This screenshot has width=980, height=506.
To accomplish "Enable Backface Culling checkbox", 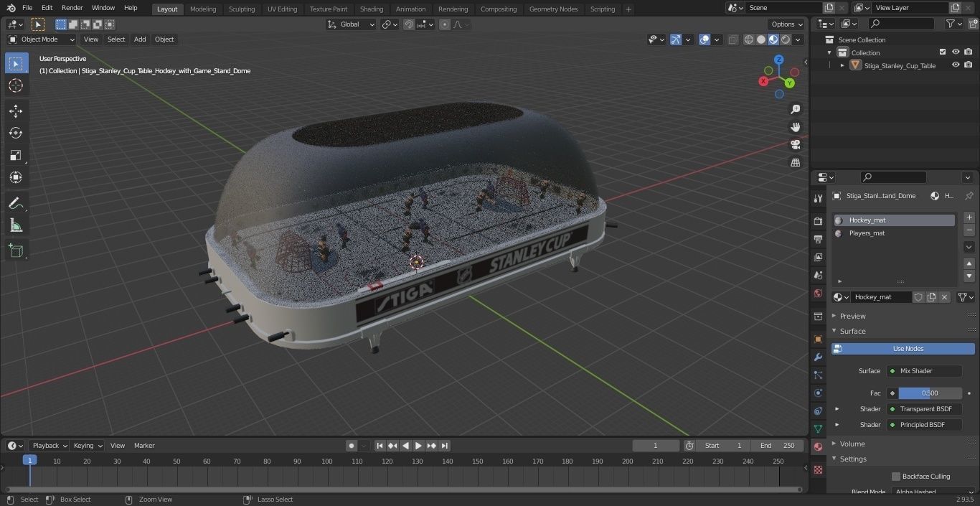I will [x=896, y=477].
